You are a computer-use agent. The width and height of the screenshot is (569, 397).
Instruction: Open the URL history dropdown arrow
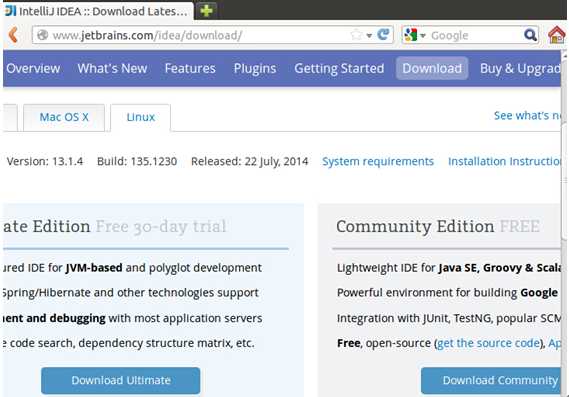click(x=369, y=36)
